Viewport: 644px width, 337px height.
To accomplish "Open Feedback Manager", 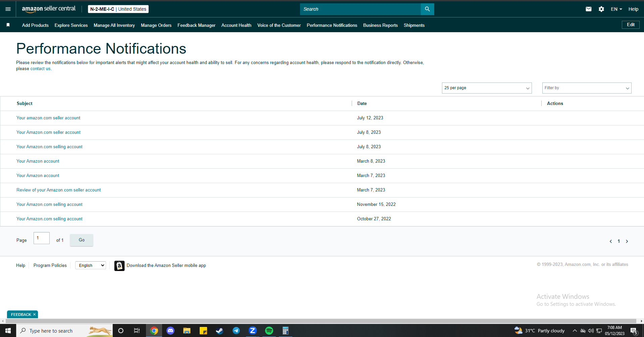I will (196, 25).
